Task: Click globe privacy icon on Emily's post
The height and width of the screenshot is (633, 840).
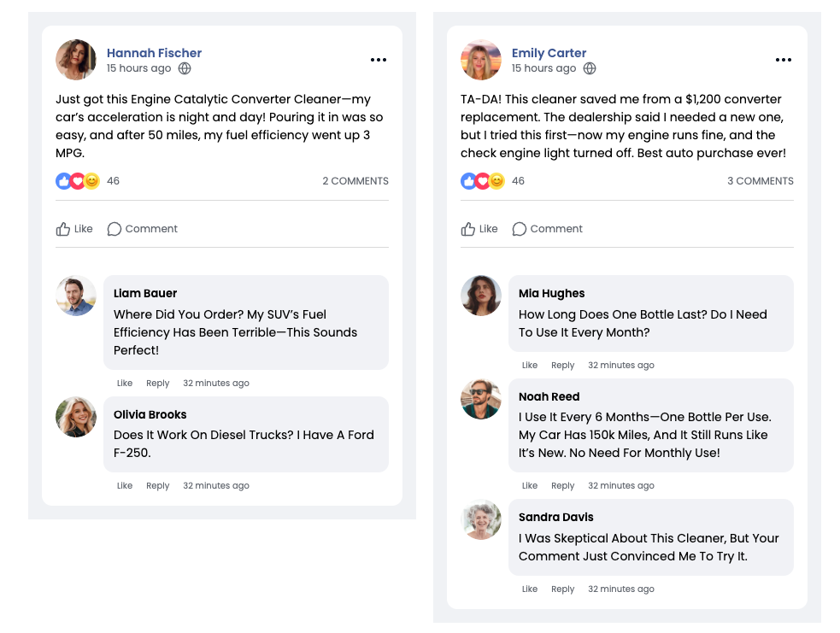Action: tap(590, 68)
